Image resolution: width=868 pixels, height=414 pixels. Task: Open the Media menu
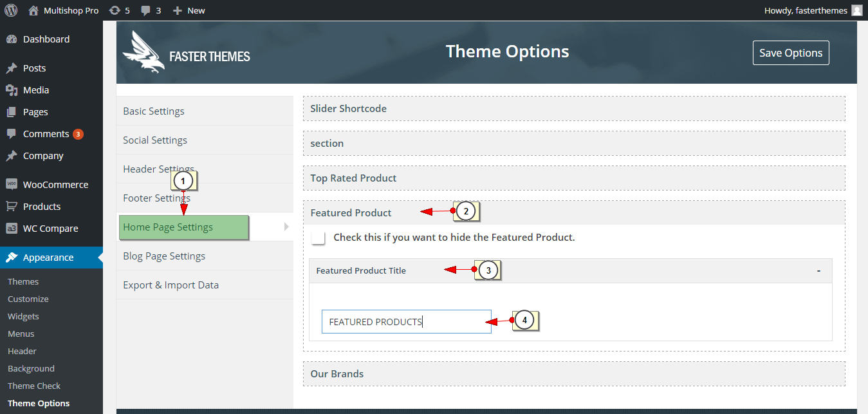pos(51,90)
